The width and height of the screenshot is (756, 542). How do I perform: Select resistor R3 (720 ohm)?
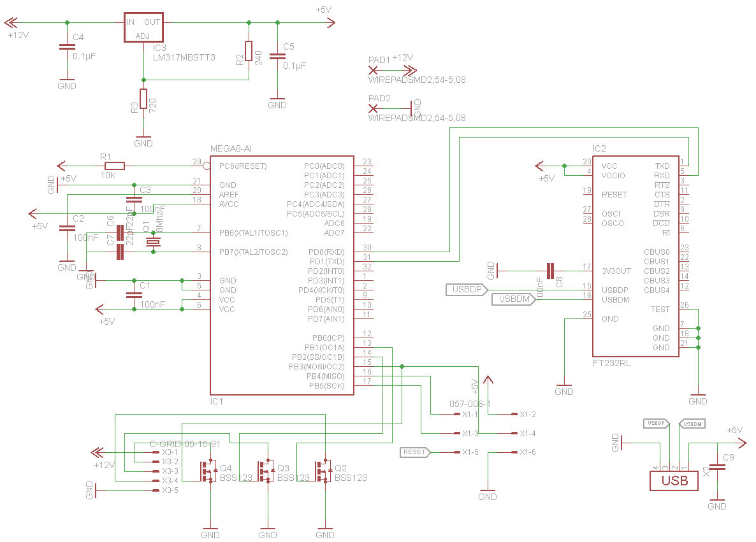tap(143, 99)
